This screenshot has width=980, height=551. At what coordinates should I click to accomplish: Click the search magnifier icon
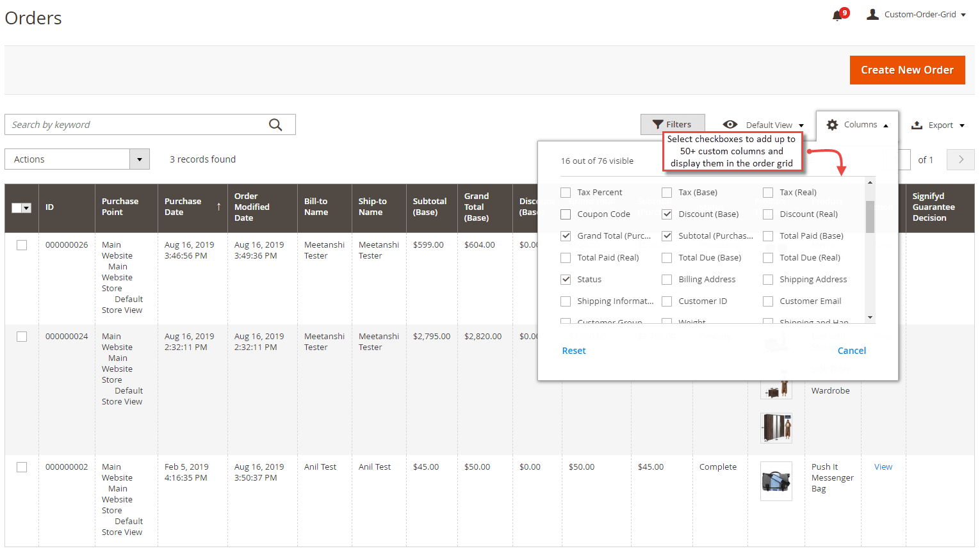(x=275, y=124)
